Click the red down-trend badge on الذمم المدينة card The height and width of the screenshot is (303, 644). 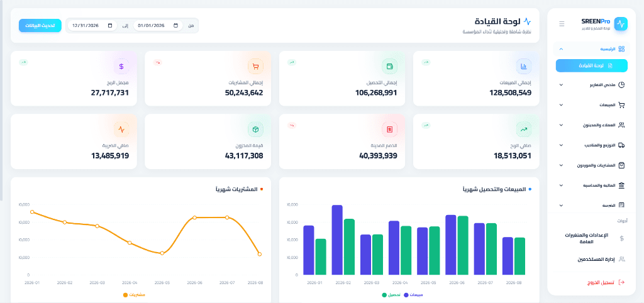[x=292, y=126]
